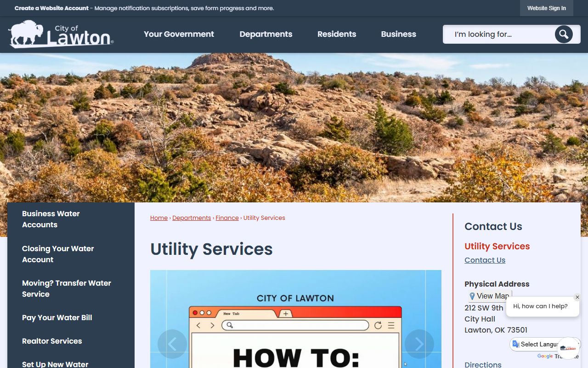Click the How To slideshow image
Screen dimensions: 588x368
pyautogui.click(x=296, y=319)
